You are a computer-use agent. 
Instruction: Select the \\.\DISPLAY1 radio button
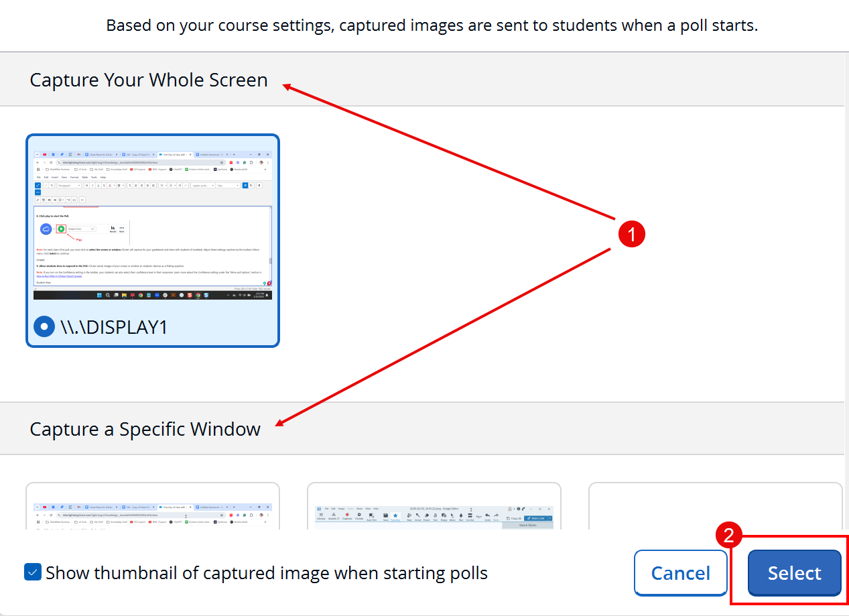(x=44, y=326)
